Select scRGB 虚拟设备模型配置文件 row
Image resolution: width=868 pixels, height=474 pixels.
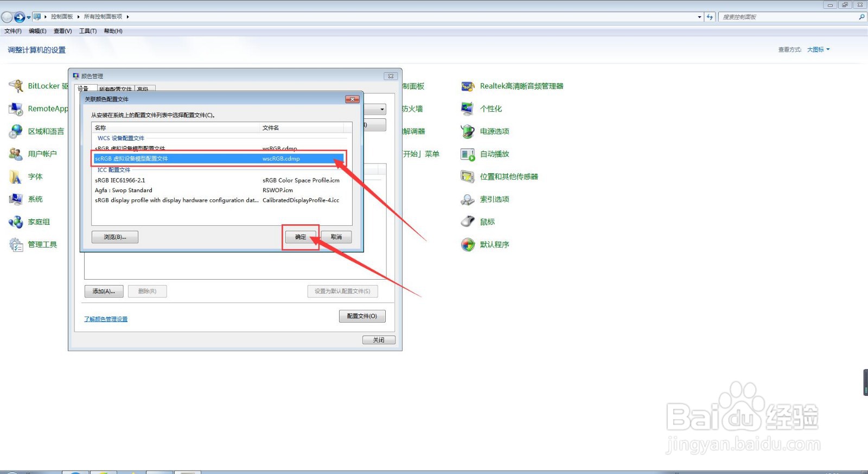click(x=219, y=159)
